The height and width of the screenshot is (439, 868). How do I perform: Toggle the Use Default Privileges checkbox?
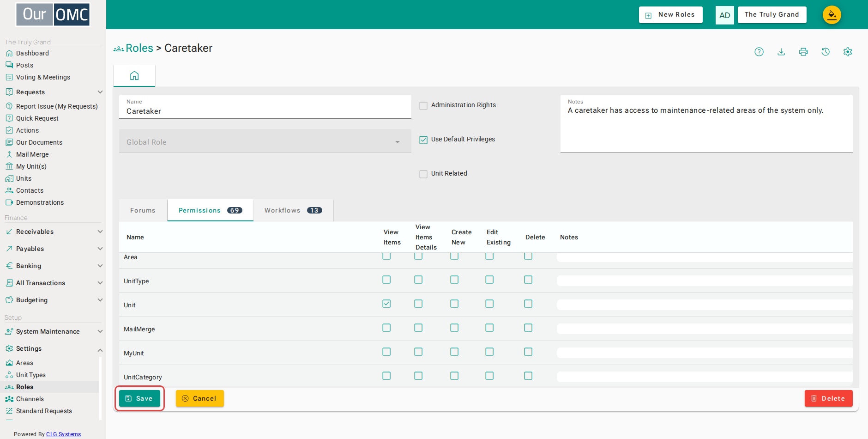point(423,140)
